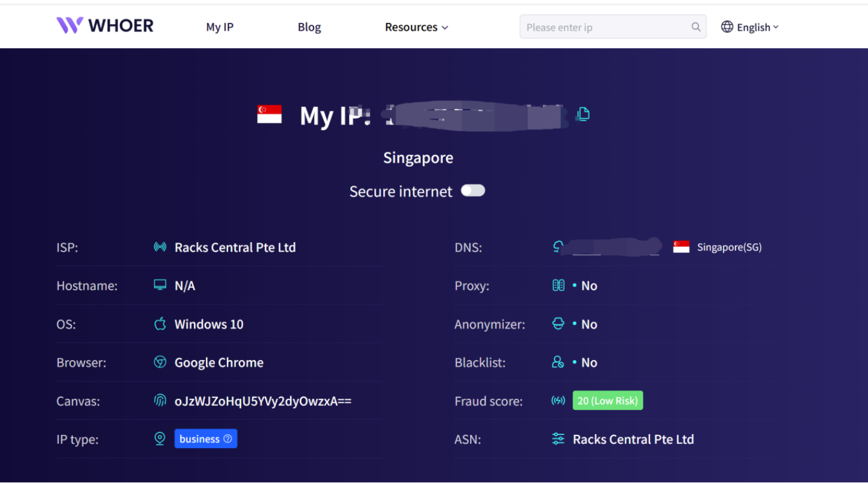Click the Anonymizer mask icon

pos(559,323)
